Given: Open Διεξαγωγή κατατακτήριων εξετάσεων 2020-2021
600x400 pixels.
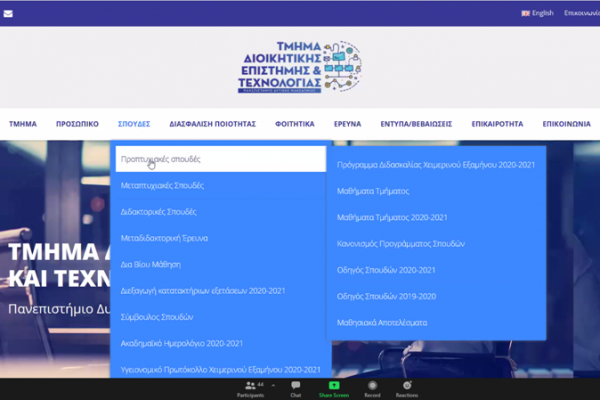Looking at the screenshot, I should coord(221,291).
